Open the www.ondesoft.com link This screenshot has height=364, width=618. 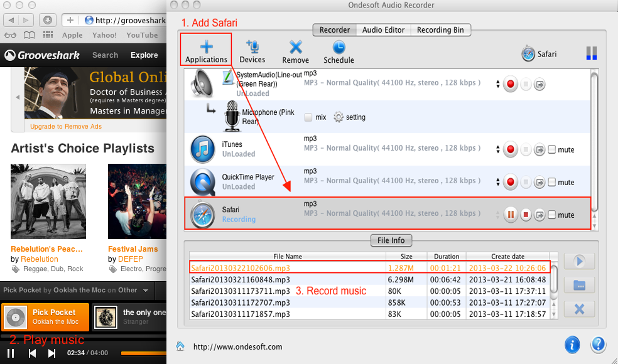point(237,346)
